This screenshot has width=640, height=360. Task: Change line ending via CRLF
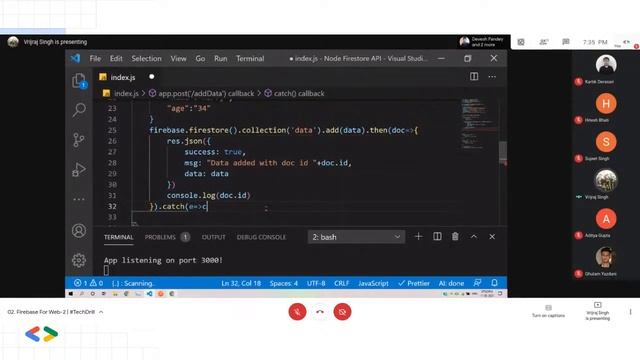pyautogui.click(x=342, y=283)
